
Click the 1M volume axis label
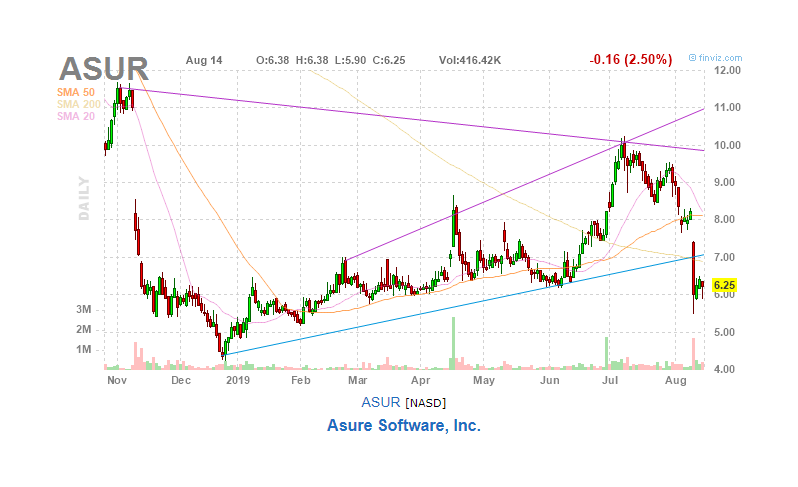[x=84, y=349]
